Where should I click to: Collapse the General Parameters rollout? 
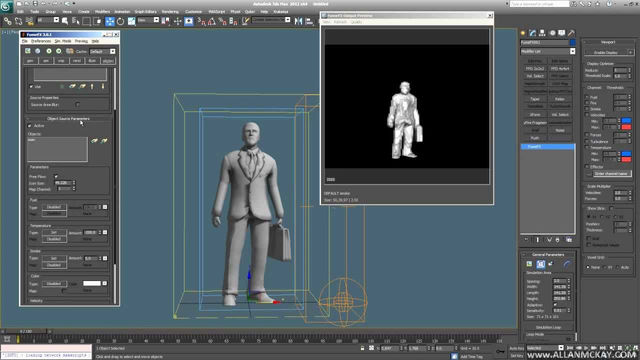tap(548, 254)
